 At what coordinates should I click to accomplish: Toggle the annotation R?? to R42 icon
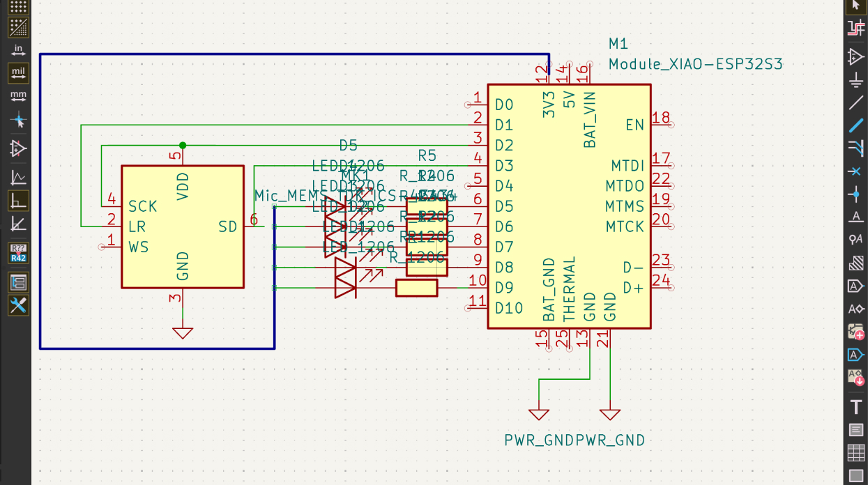(18, 253)
